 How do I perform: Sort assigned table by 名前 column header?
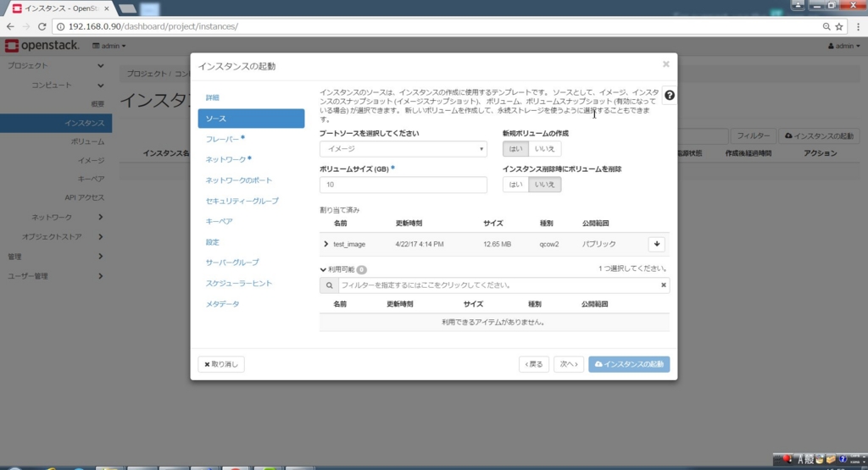tap(340, 224)
